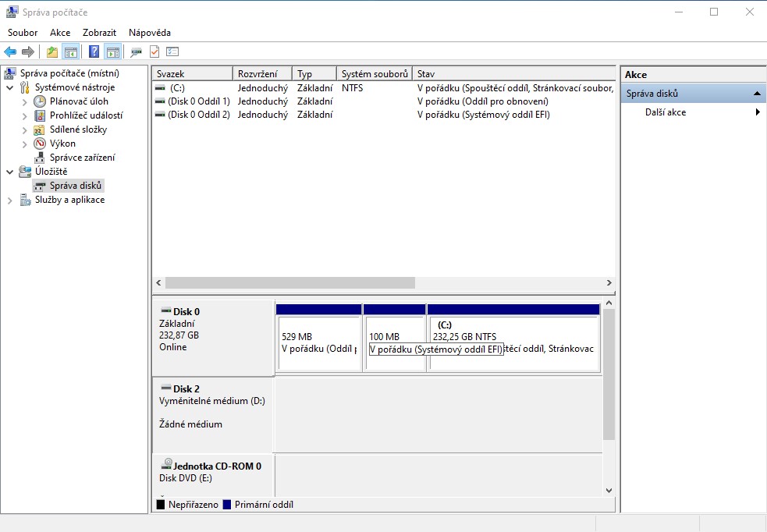767x532 pixels.
Task: Click the Služby a aplikace icon
Action: (25, 200)
